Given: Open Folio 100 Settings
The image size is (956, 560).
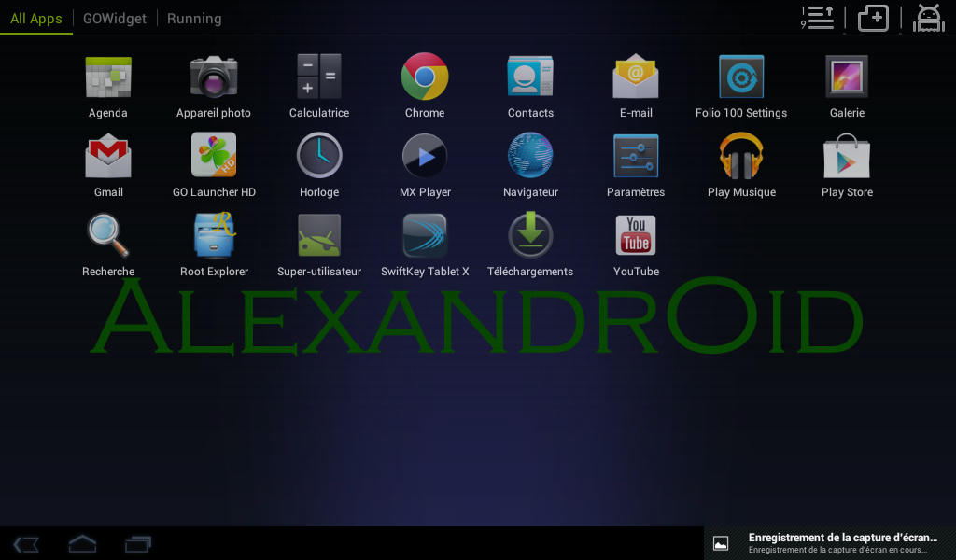Looking at the screenshot, I should click(740, 85).
